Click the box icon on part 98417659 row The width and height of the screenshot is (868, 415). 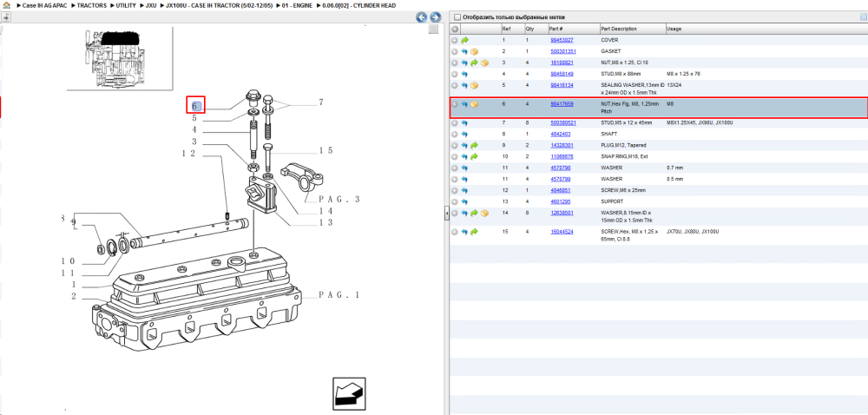(475, 104)
